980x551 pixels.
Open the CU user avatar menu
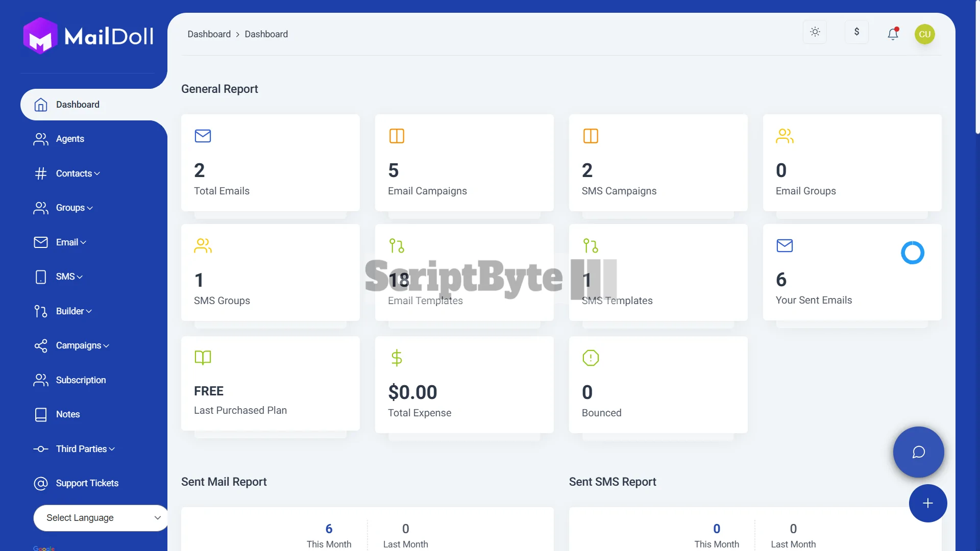(x=924, y=34)
